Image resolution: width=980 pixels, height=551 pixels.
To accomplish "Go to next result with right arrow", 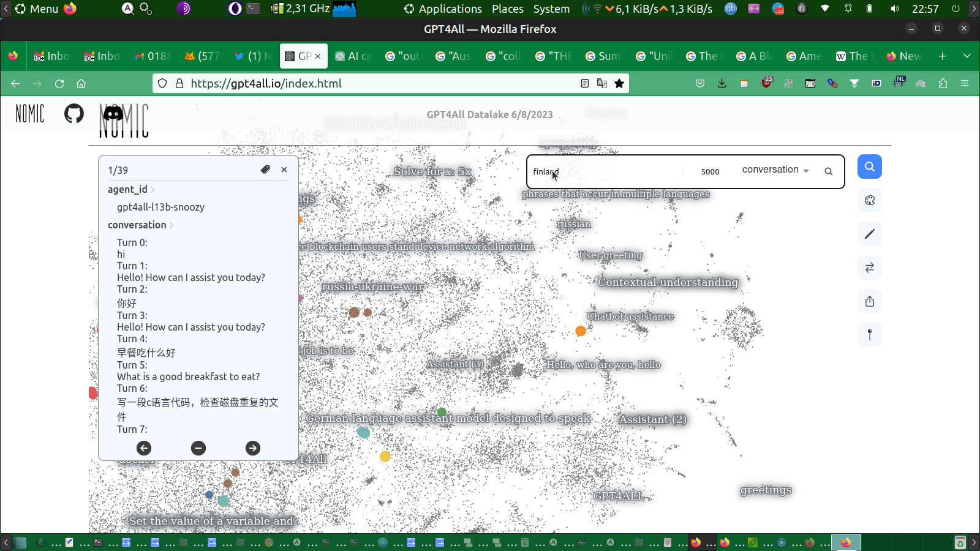I will click(252, 448).
